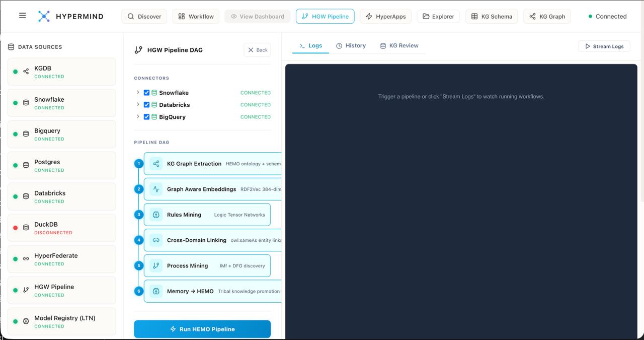Click the Databricks data source database icon

(x=26, y=196)
